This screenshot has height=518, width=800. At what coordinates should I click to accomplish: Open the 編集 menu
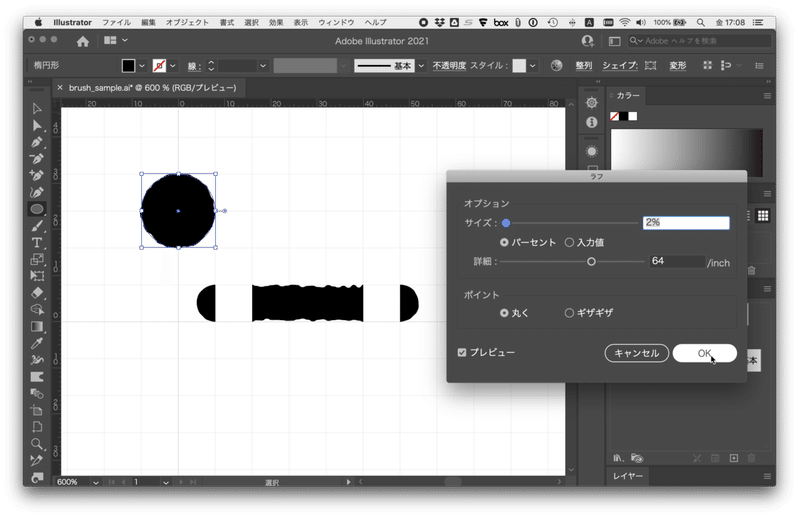pos(148,22)
